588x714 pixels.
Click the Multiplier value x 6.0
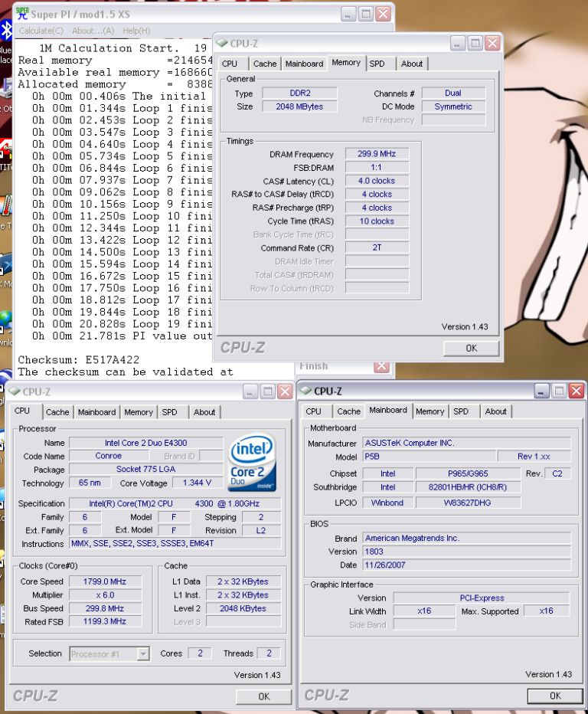(105, 594)
